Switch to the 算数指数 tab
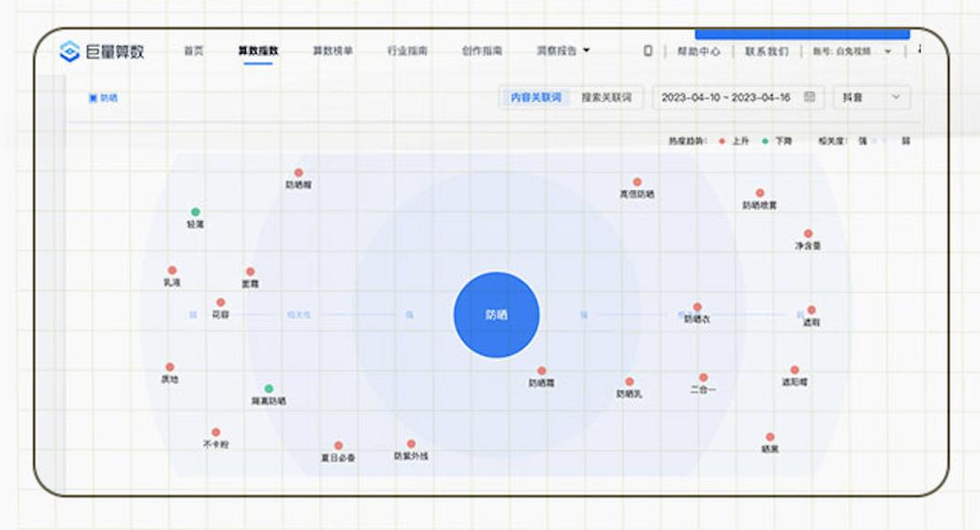This screenshot has width=980, height=530. (x=259, y=52)
